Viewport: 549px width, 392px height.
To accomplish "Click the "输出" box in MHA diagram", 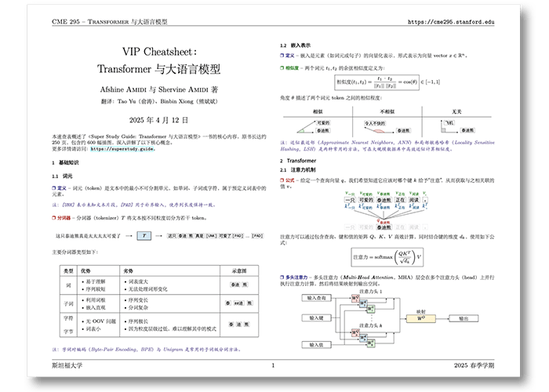I will click(464, 318).
